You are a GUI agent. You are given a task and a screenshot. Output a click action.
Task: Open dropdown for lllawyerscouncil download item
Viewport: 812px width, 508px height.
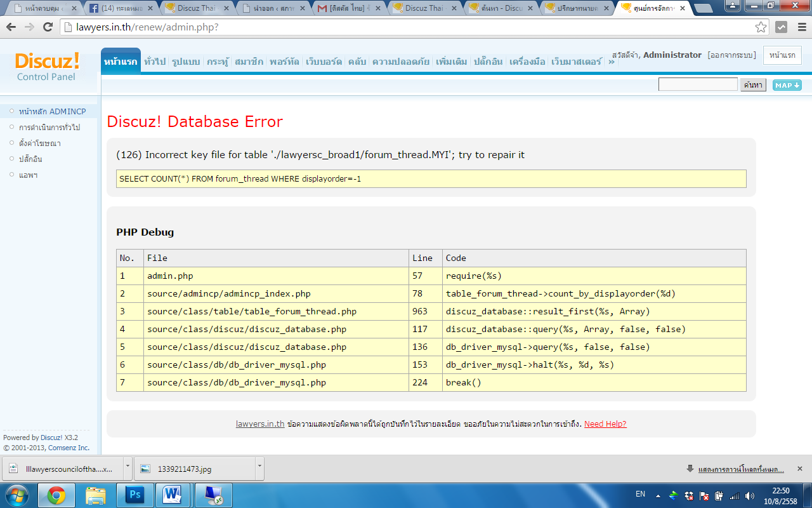pos(128,469)
